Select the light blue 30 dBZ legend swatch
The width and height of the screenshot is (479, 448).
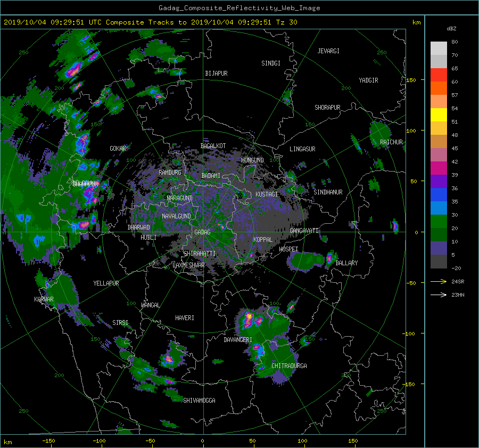click(x=439, y=208)
